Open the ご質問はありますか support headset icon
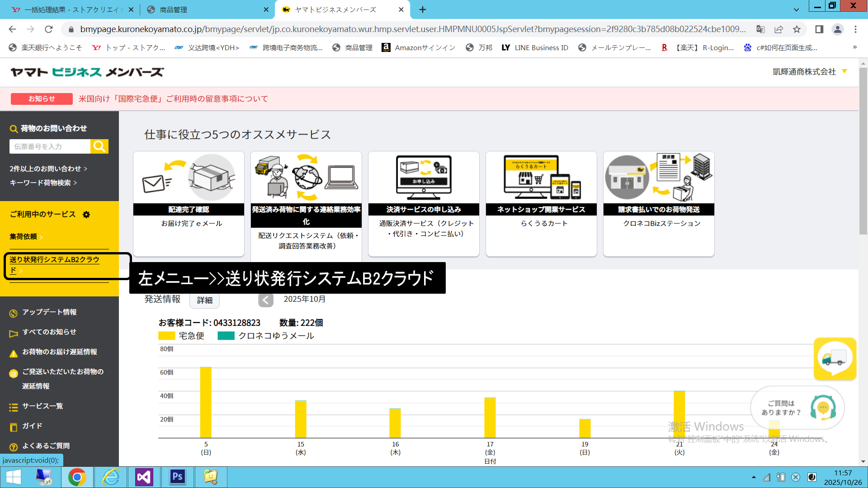Image resolution: width=868 pixels, height=488 pixels. [x=822, y=408]
